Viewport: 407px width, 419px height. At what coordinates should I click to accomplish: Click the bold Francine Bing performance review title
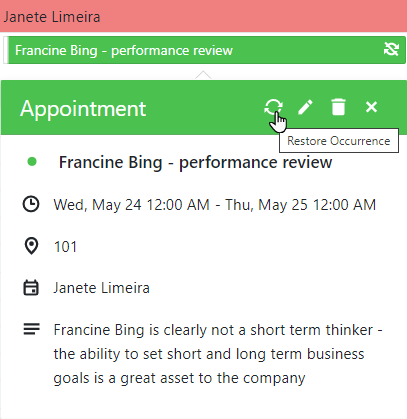click(195, 163)
